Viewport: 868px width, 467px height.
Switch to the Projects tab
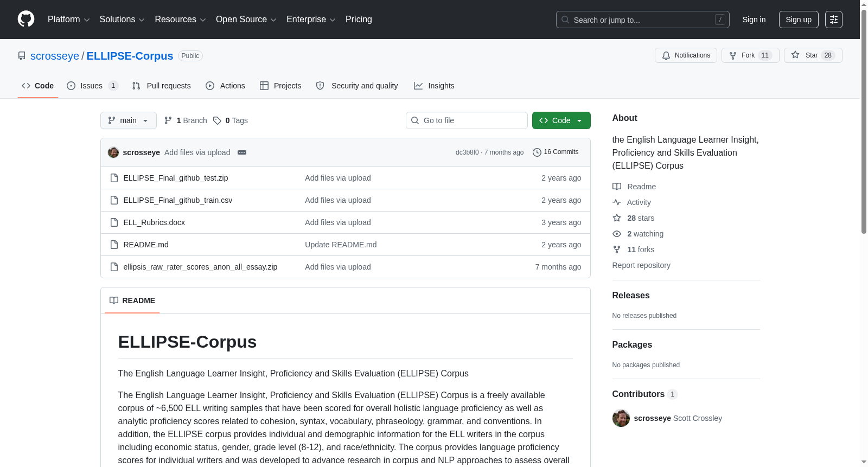[x=280, y=86]
